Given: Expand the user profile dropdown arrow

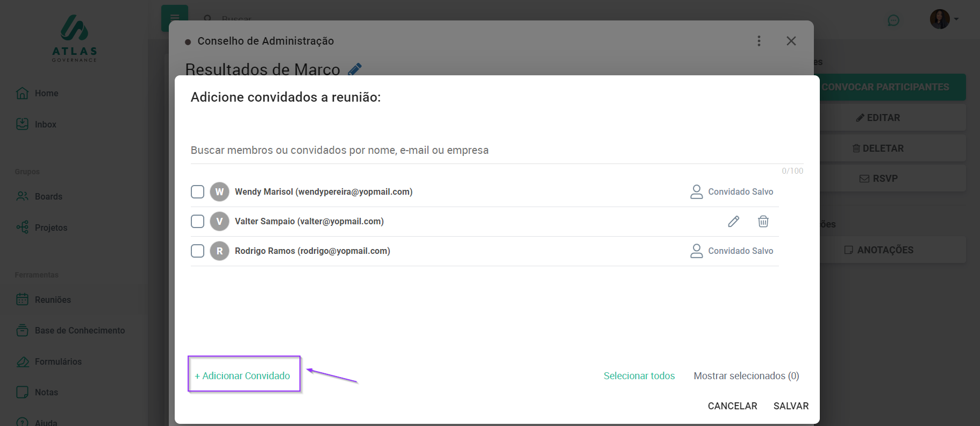Looking at the screenshot, I should 956,19.
